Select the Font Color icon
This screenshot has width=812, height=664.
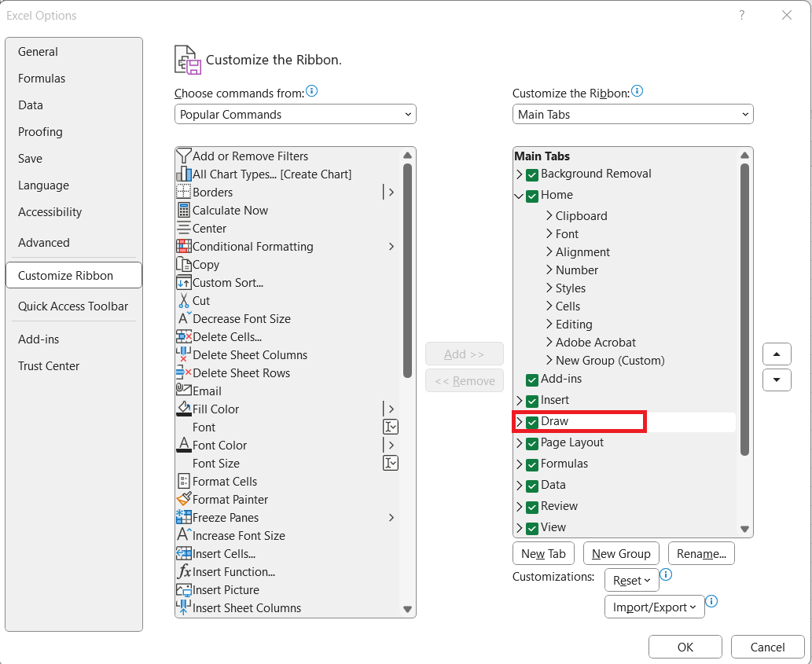pos(184,445)
